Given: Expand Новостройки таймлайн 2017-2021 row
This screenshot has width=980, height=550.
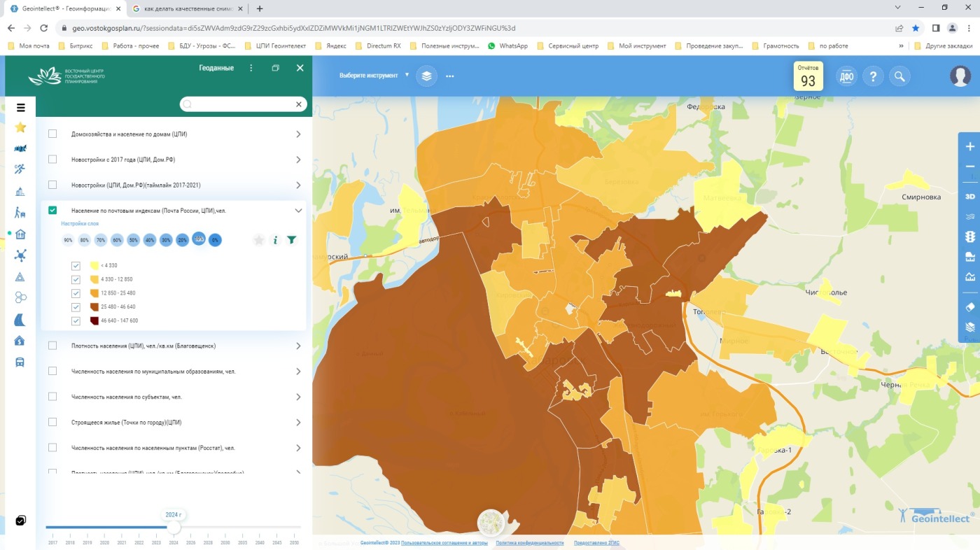Looking at the screenshot, I should [x=298, y=185].
